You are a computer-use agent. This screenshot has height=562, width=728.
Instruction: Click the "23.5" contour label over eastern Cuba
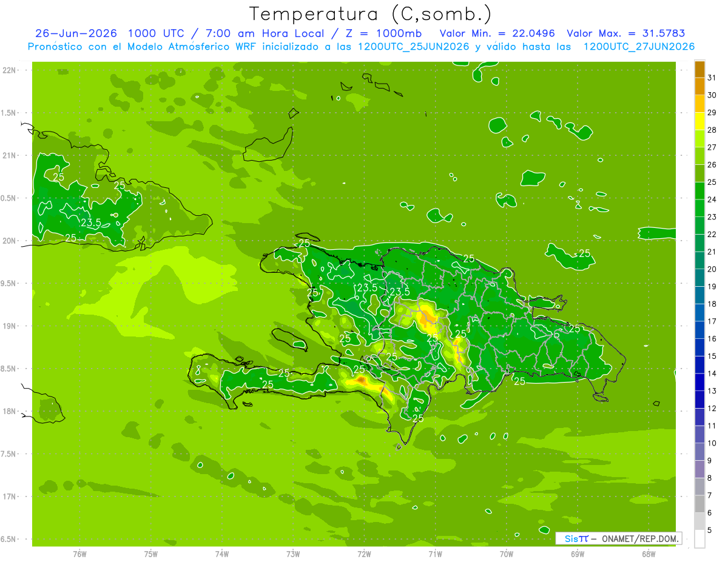pos(90,222)
